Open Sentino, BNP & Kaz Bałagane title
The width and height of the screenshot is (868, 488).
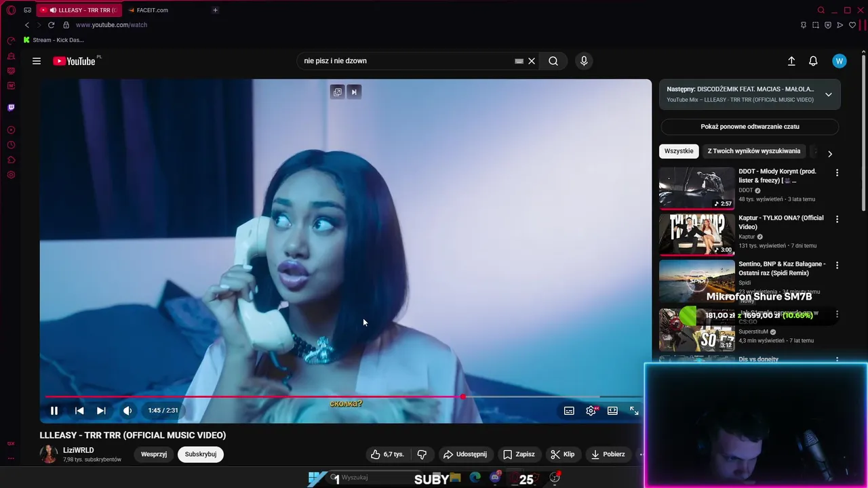(x=782, y=268)
